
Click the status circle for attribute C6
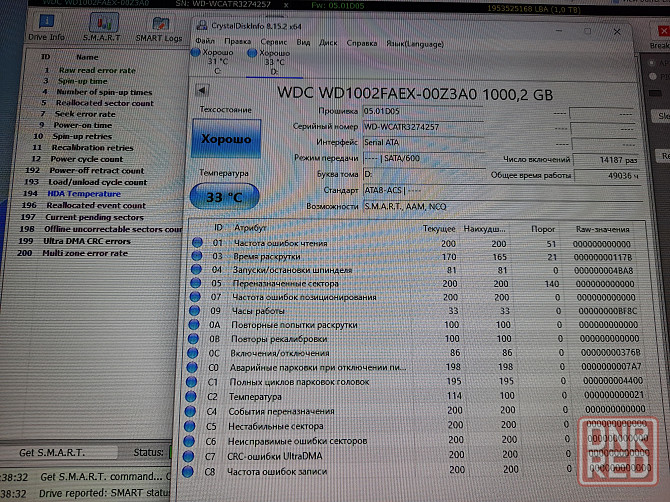[x=189, y=441]
